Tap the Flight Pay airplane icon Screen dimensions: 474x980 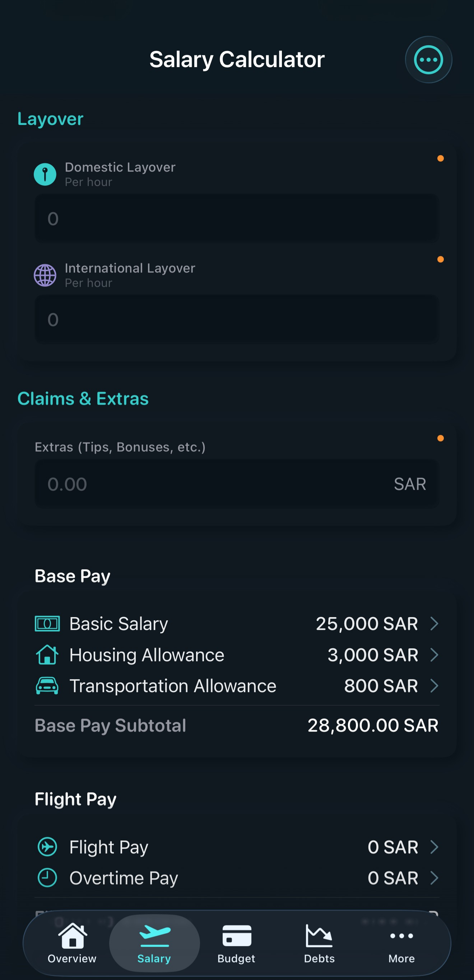pos(47,847)
